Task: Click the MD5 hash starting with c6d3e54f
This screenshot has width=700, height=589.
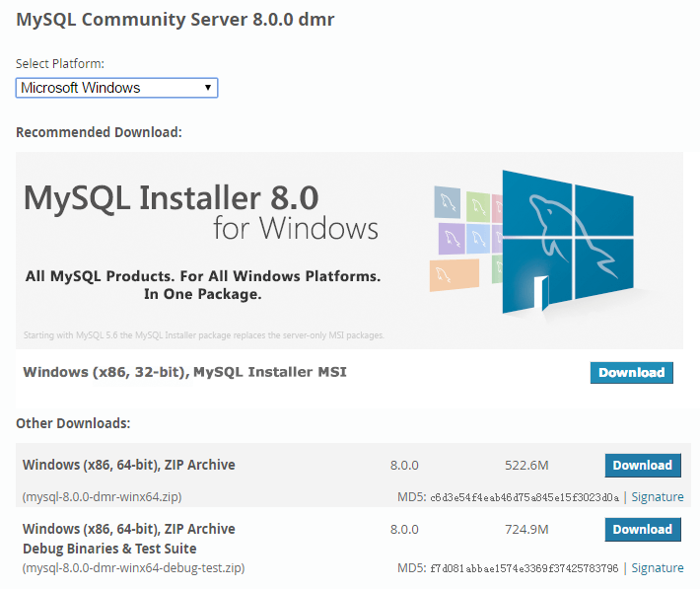Action: [x=525, y=497]
